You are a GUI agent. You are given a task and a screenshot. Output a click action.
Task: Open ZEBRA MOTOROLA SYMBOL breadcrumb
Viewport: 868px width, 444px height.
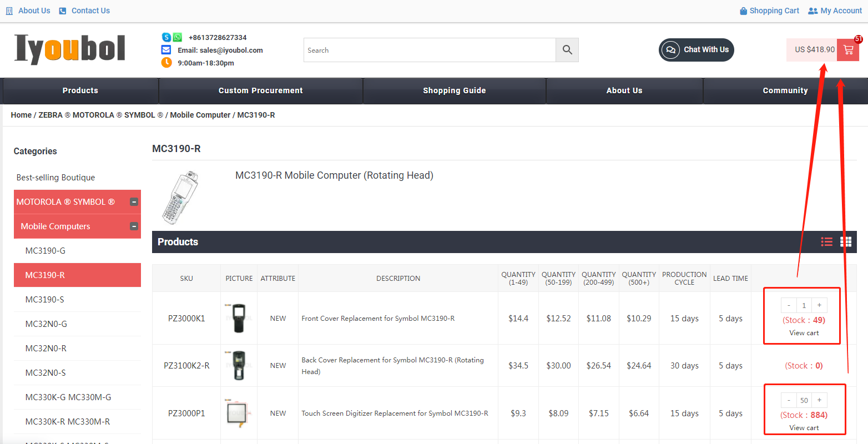click(x=101, y=115)
